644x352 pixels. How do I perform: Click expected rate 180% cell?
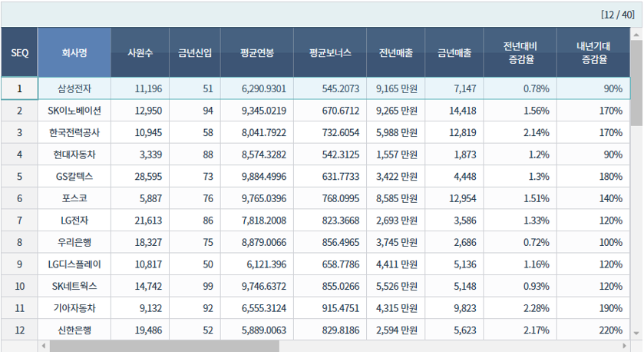click(593, 177)
